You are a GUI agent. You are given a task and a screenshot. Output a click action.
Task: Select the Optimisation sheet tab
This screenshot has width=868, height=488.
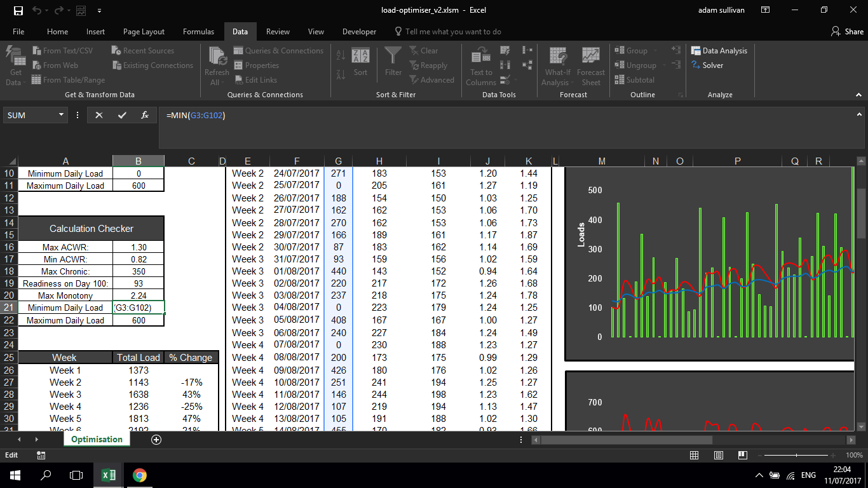point(97,440)
